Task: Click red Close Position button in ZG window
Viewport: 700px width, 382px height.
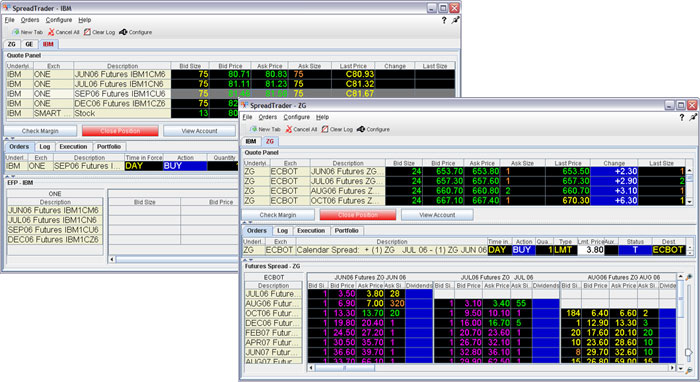Action: click(358, 215)
